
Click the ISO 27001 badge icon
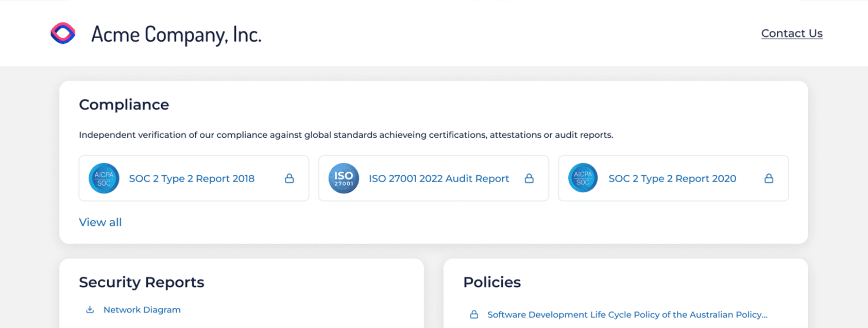[344, 178]
